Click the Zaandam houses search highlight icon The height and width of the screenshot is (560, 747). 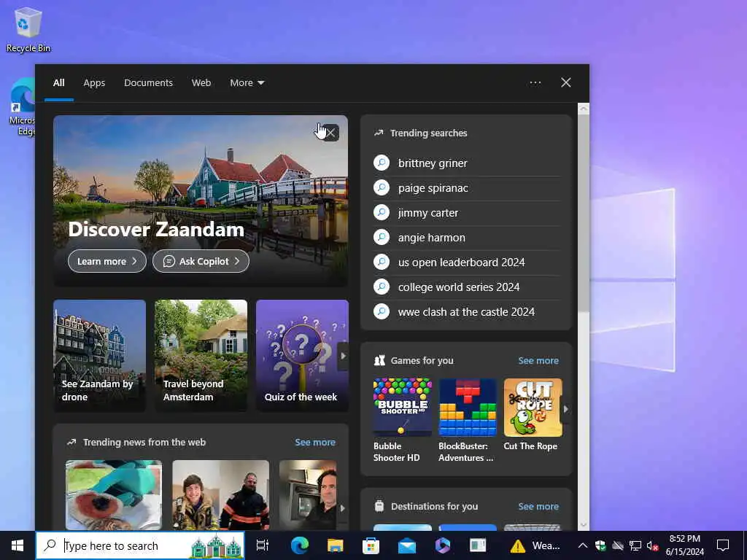pyautogui.click(x=216, y=546)
